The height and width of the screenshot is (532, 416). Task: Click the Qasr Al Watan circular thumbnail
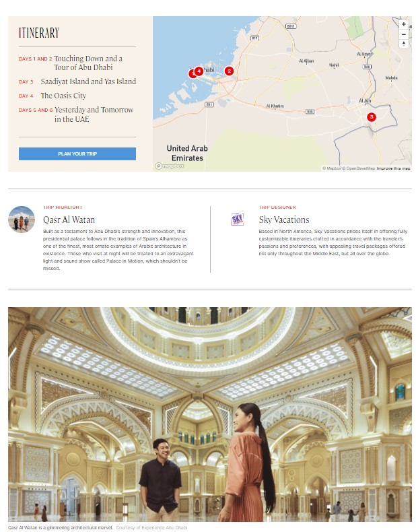click(x=22, y=219)
